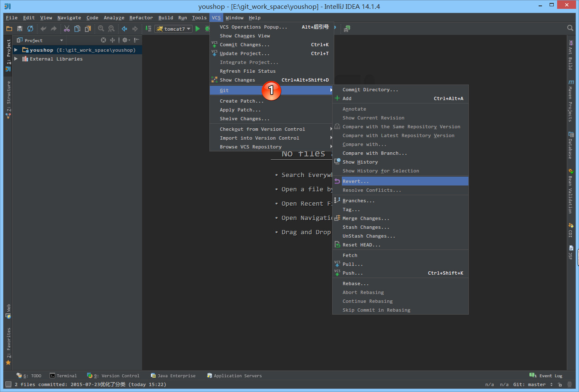Open the Terminal tool window
The width and height of the screenshot is (579, 392).
pyautogui.click(x=63, y=376)
